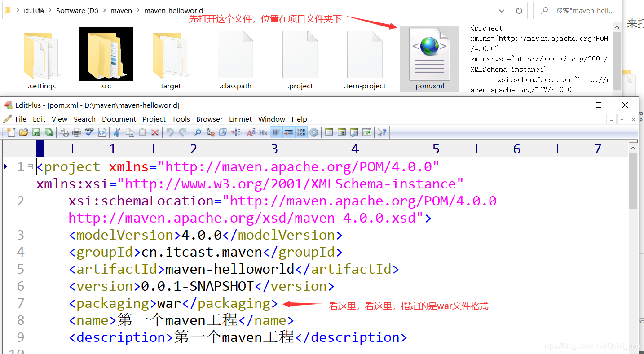Open the Search menu
The image size is (644, 354).
tap(84, 119)
